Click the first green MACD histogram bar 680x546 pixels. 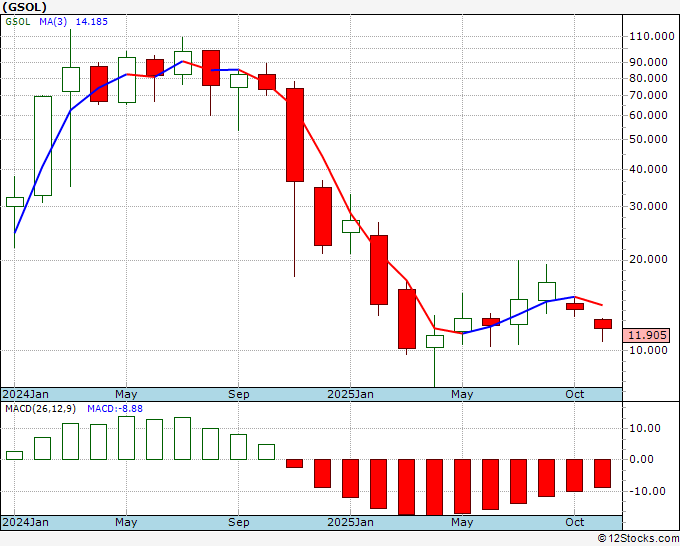click(x=14, y=455)
